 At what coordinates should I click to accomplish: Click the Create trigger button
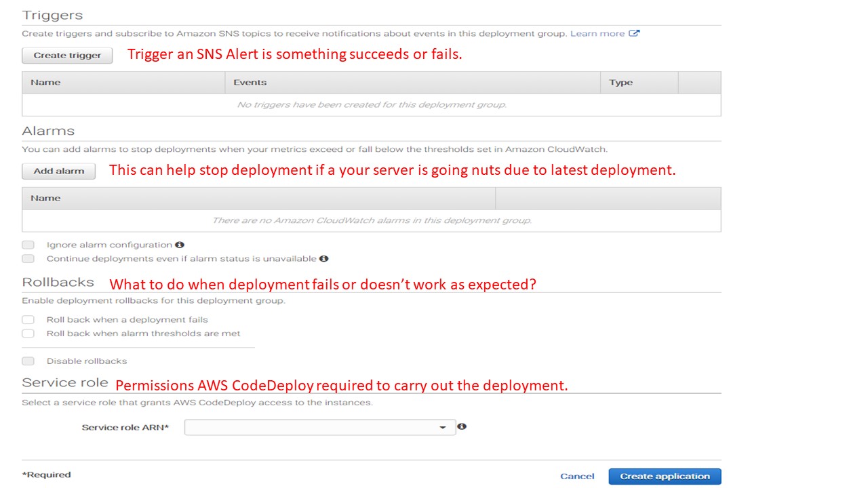[x=67, y=56]
